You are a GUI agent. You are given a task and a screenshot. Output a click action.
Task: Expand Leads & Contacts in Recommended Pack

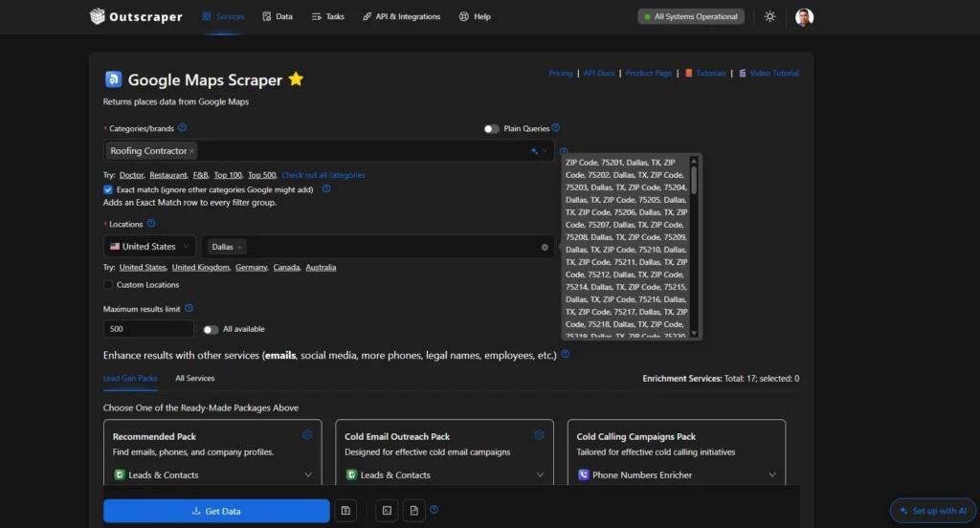(x=308, y=474)
